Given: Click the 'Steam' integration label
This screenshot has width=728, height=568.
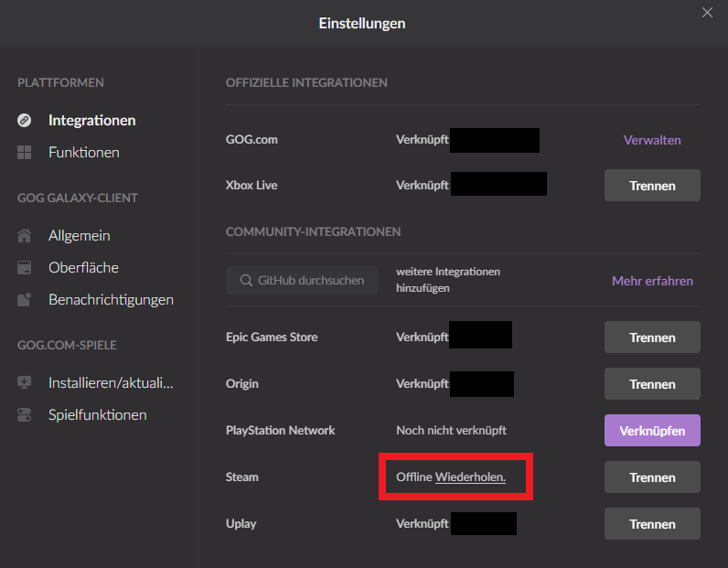Looking at the screenshot, I should pos(241,477).
